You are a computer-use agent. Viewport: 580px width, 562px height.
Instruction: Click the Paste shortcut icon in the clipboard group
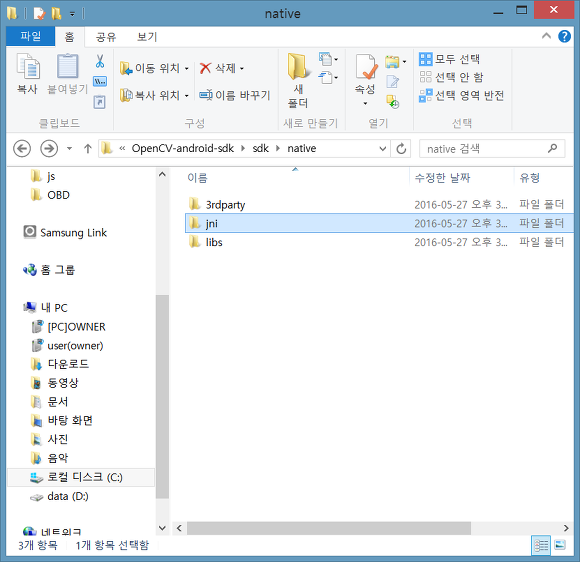100,102
